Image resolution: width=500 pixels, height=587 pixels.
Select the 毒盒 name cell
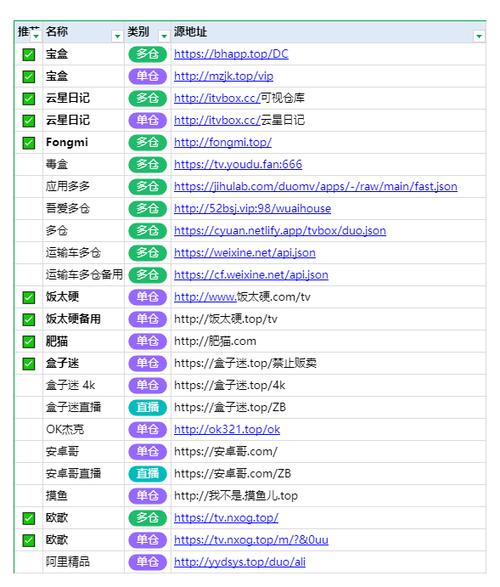point(83,164)
